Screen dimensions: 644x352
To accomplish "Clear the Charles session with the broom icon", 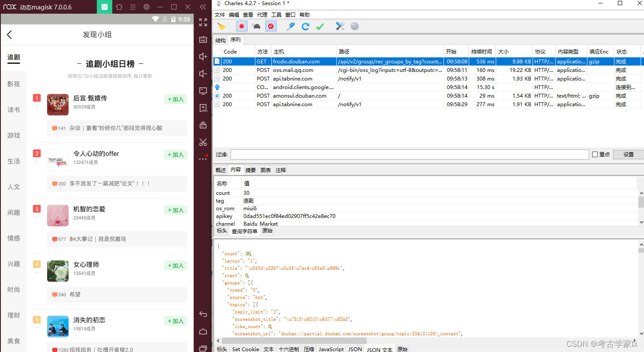I will coord(221,27).
